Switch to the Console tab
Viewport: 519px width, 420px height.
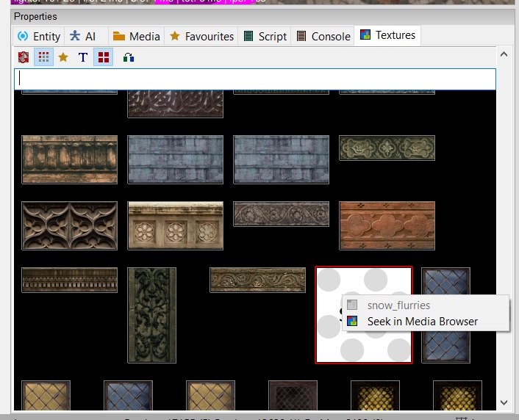(x=323, y=36)
